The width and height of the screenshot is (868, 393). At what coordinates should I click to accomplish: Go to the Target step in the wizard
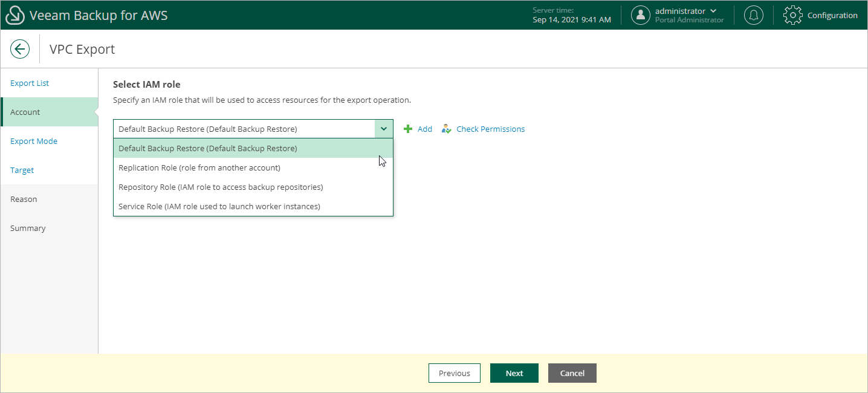click(22, 170)
